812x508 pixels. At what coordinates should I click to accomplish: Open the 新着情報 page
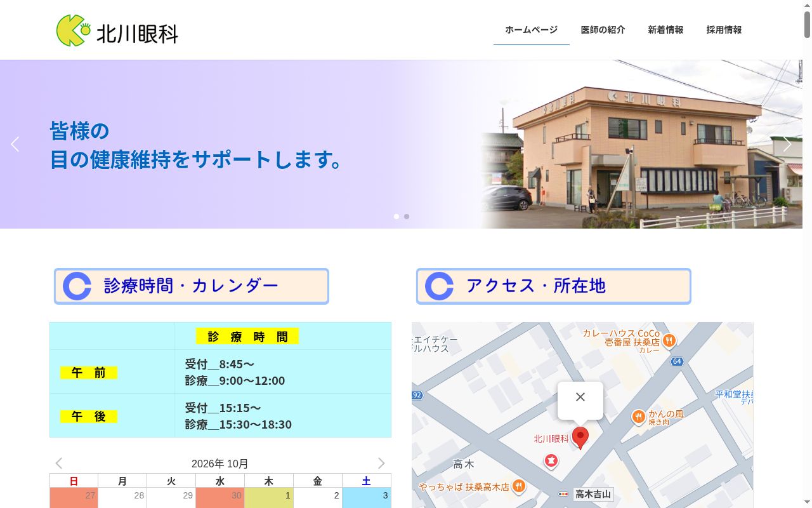[x=665, y=30]
